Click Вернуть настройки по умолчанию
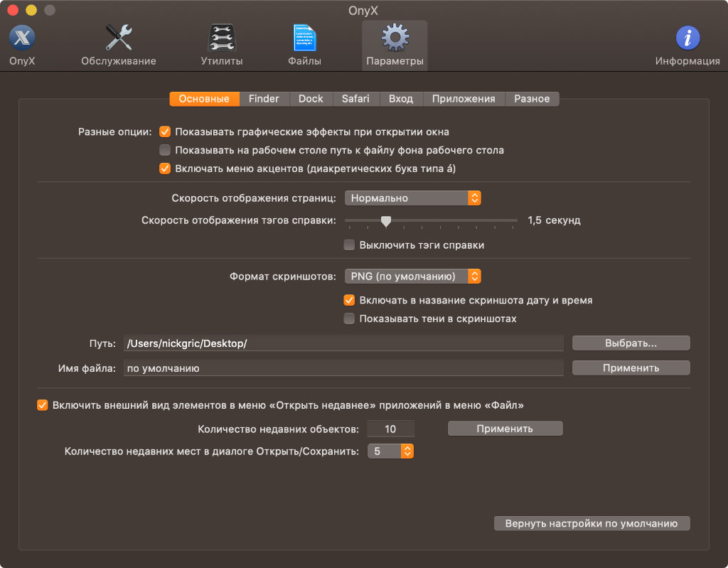The height and width of the screenshot is (568, 728). (591, 523)
